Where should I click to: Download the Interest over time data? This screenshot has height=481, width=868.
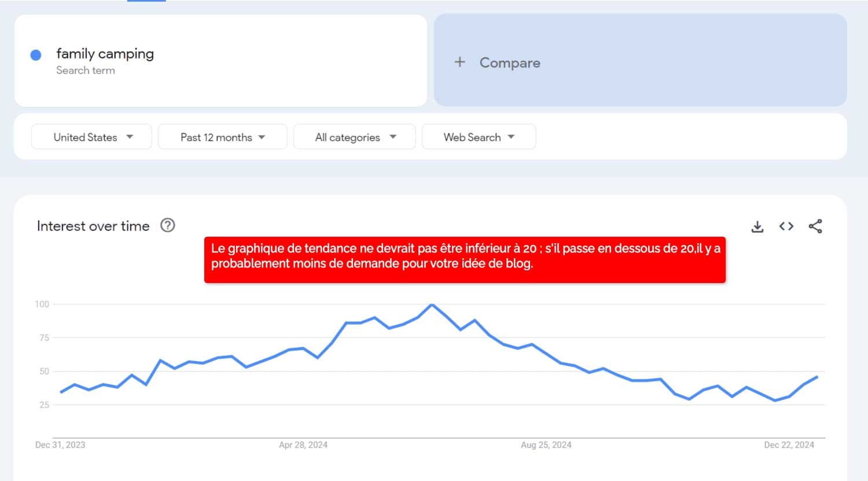(757, 226)
